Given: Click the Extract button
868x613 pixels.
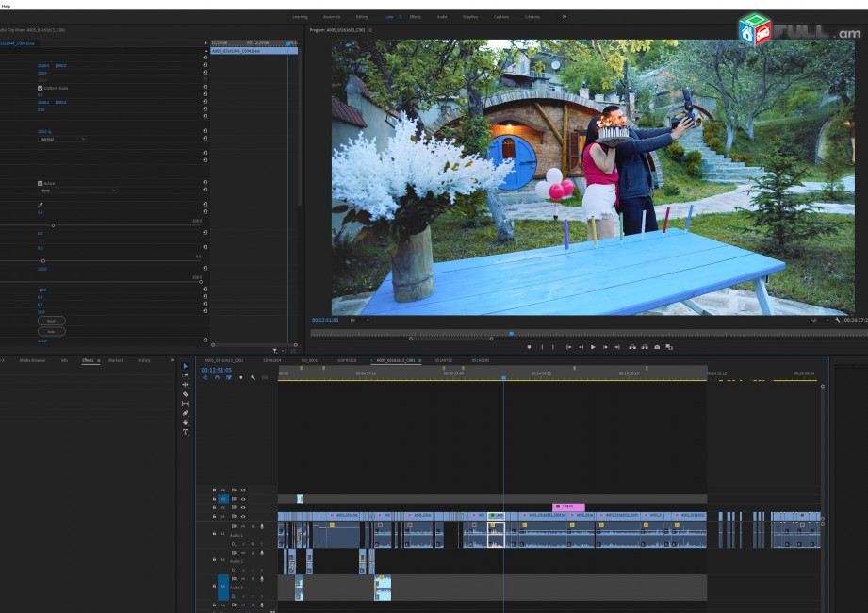Looking at the screenshot, I should pyautogui.click(x=645, y=347).
